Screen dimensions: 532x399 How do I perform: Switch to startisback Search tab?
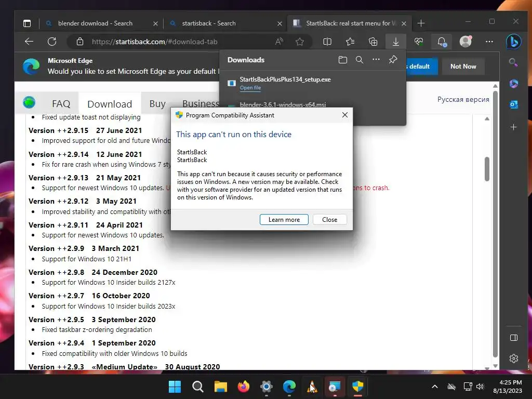click(x=209, y=23)
